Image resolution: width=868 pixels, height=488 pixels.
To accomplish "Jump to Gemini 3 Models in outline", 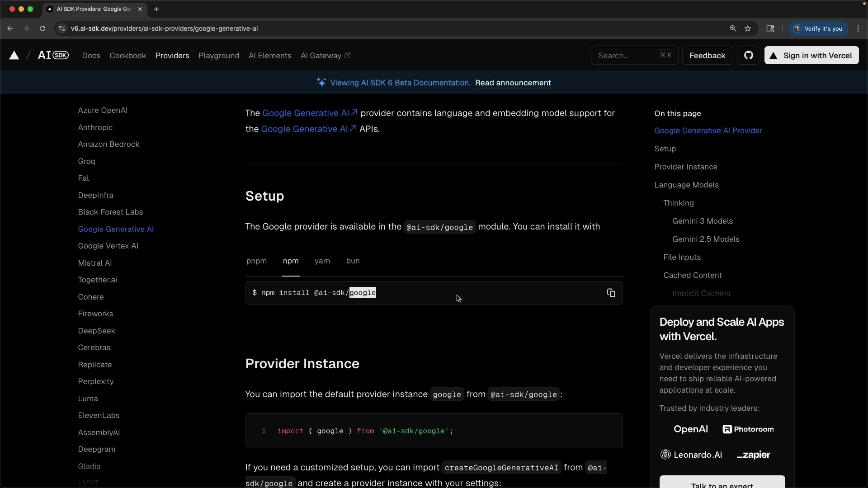I will pos(702,221).
